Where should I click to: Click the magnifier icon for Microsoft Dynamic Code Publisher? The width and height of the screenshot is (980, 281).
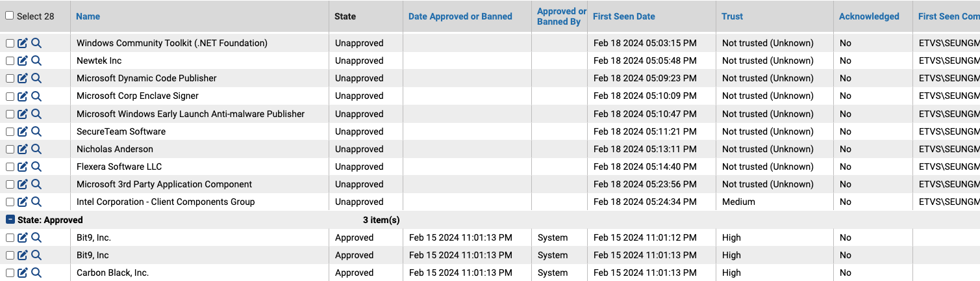click(36, 78)
